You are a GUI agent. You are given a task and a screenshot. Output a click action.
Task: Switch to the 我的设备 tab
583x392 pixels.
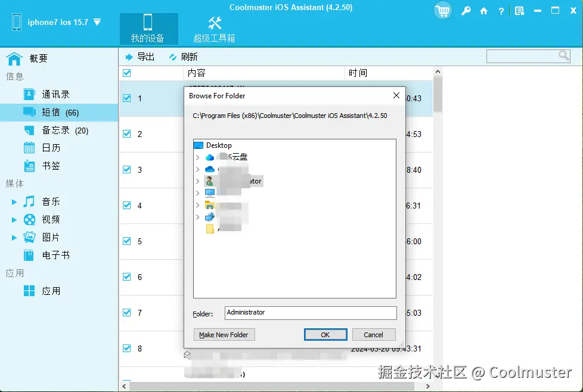[x=148, y=28]
